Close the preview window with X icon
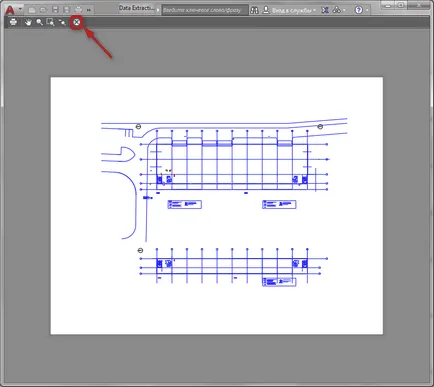Viewport: 434px width, 387px height. coord(77,22)
